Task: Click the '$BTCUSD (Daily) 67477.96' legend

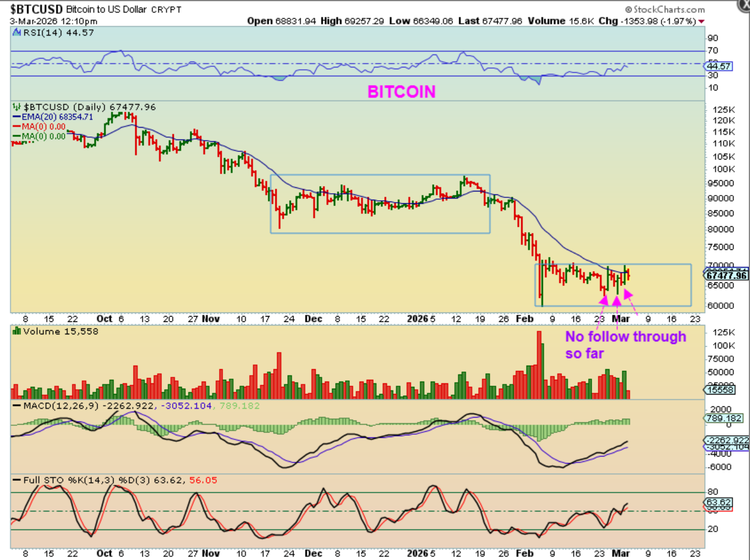Action: (x=85, y=107)
